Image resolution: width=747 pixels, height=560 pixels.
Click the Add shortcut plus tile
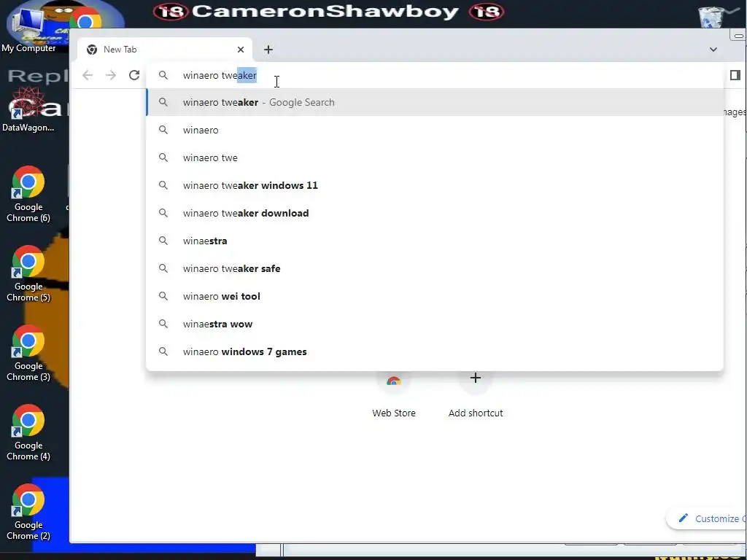476,394
